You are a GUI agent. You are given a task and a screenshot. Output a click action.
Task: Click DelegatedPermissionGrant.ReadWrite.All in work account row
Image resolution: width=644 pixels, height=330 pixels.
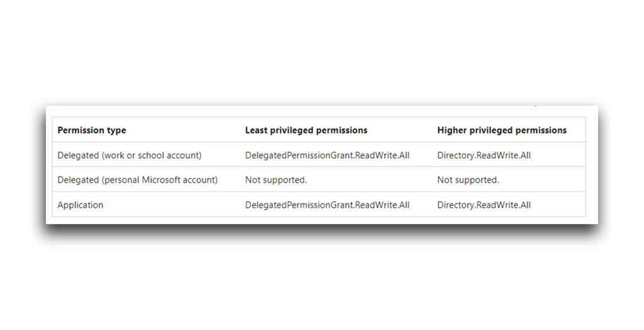[327, 156]
